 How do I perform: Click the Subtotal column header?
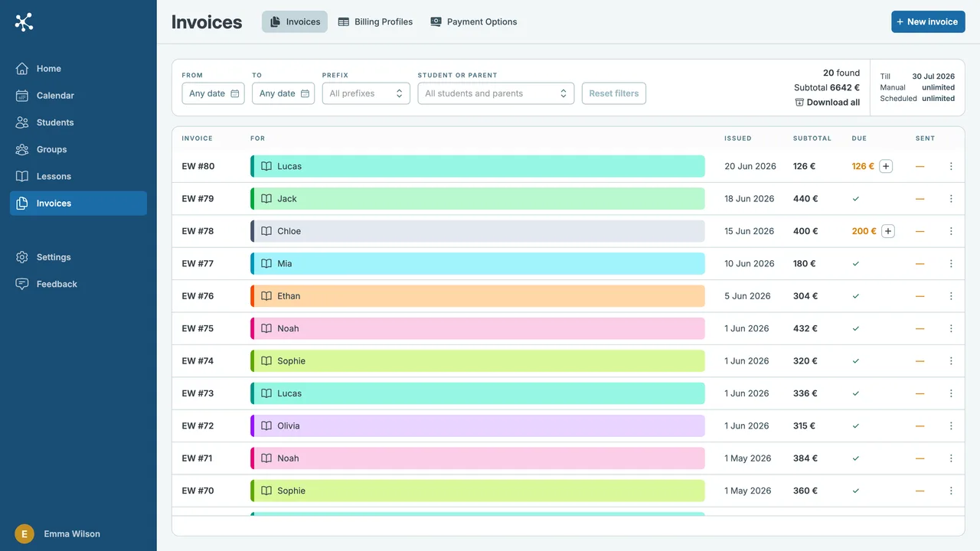click(x=812, y=139)
